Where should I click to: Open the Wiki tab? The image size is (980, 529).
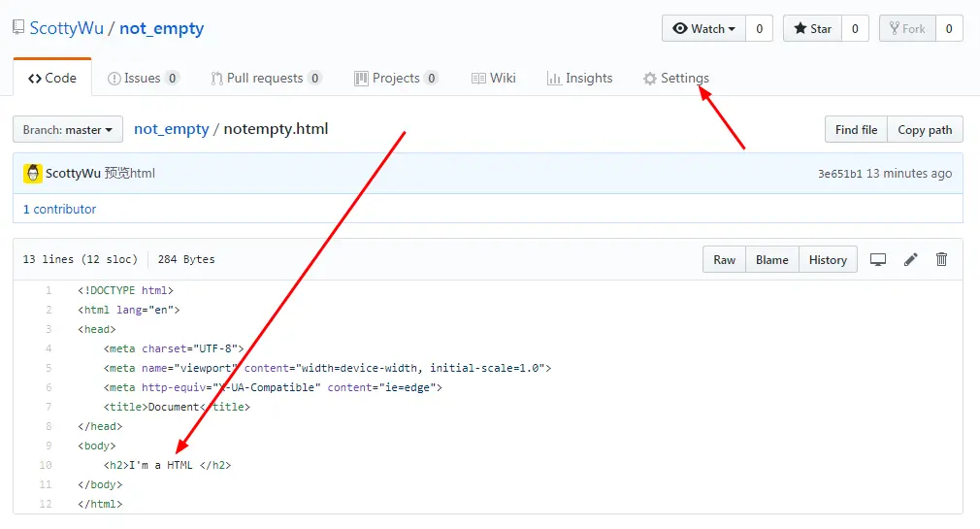493,79
